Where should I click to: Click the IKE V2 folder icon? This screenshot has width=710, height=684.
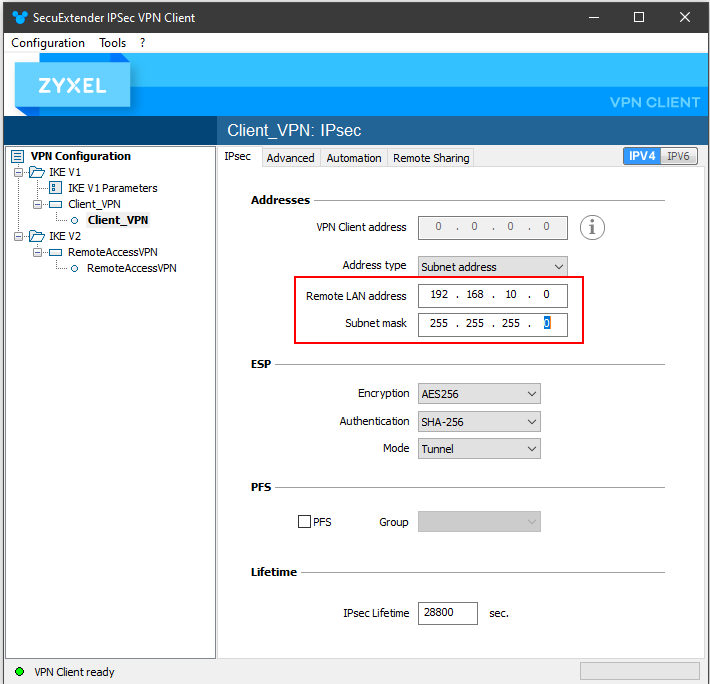click(37, 236)
